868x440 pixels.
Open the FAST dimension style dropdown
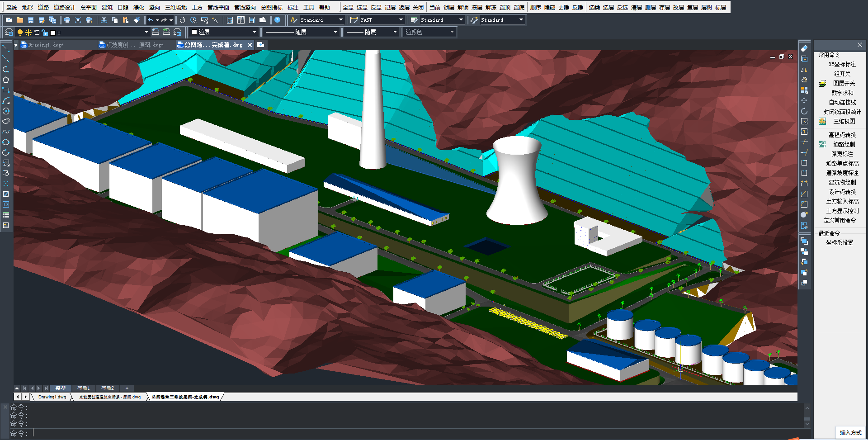[401, 20]
